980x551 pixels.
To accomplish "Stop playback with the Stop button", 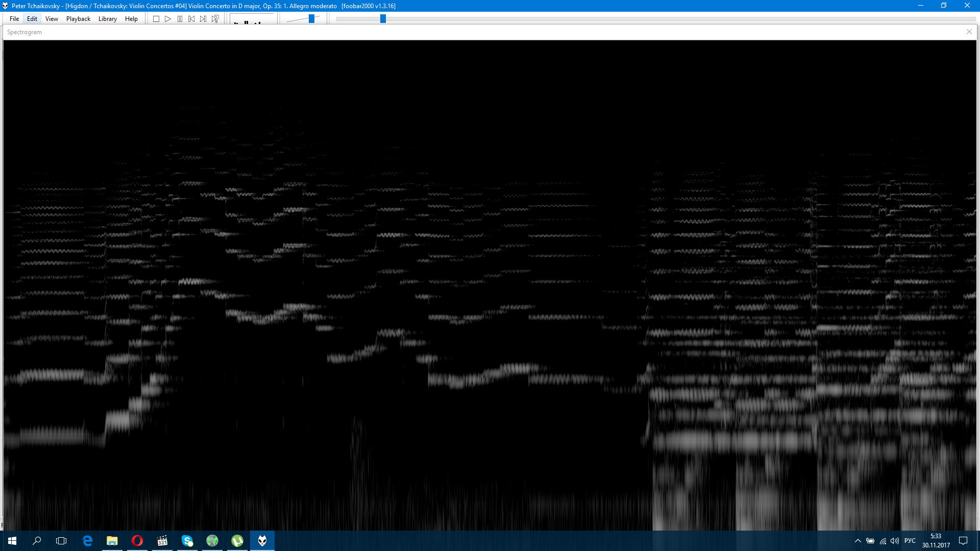I will tap(156, 19).
